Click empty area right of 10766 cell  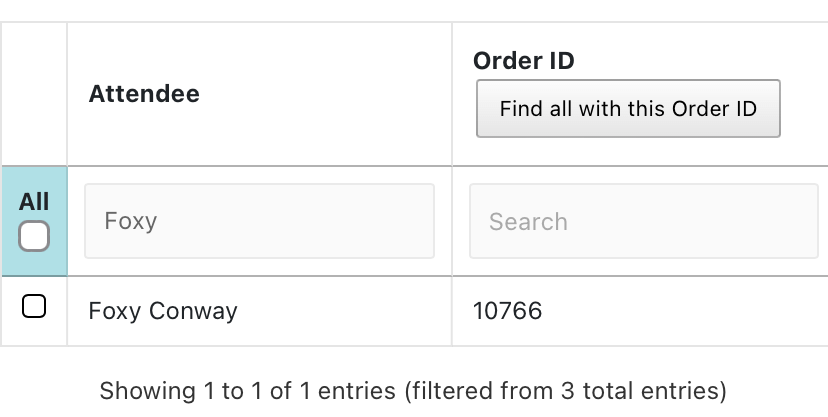coord(690,311)
